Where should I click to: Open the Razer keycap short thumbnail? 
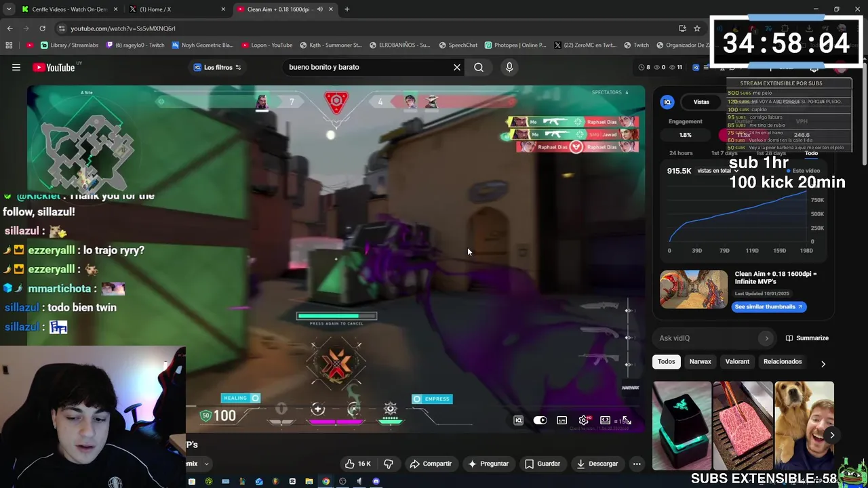(682, 426)
